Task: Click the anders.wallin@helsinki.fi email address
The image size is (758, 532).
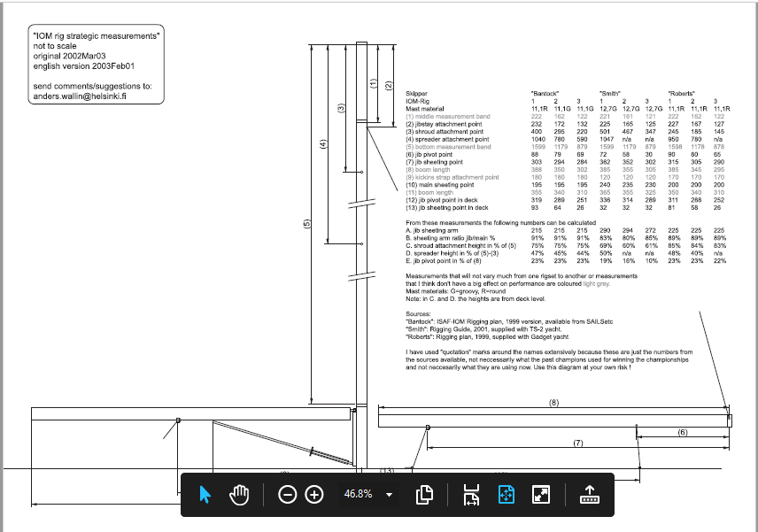Action: click(x=79, y=96)
